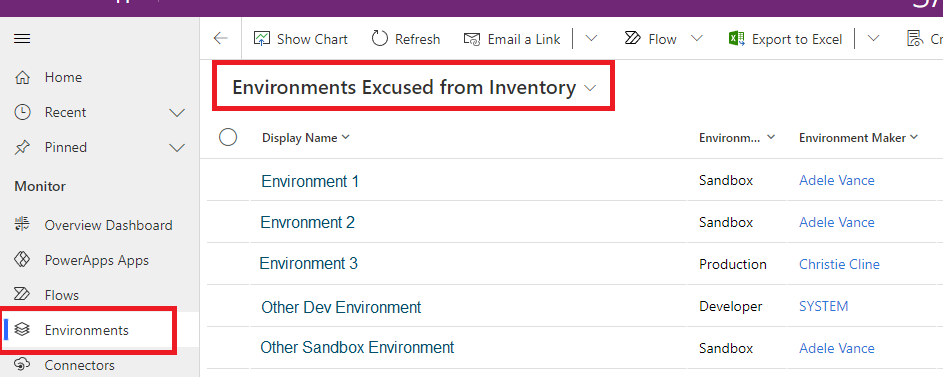The image size is (943, 377).
Task: Expand the Pinned section
Action: [177, 148]
